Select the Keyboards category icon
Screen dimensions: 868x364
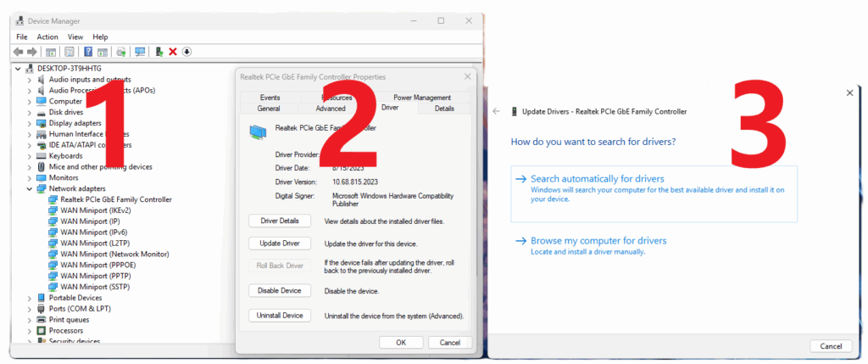click(x=41, y=155)
